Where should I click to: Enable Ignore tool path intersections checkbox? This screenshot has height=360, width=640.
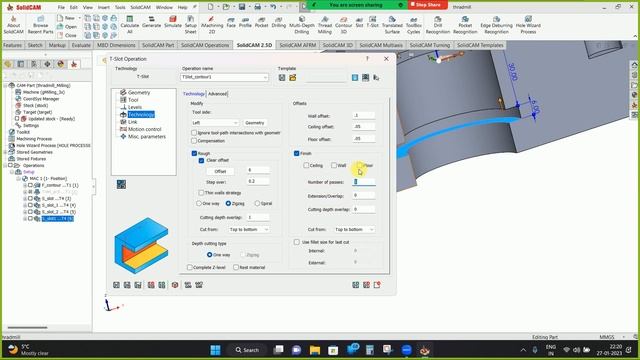pyautogui.click(x=194, y=133)
